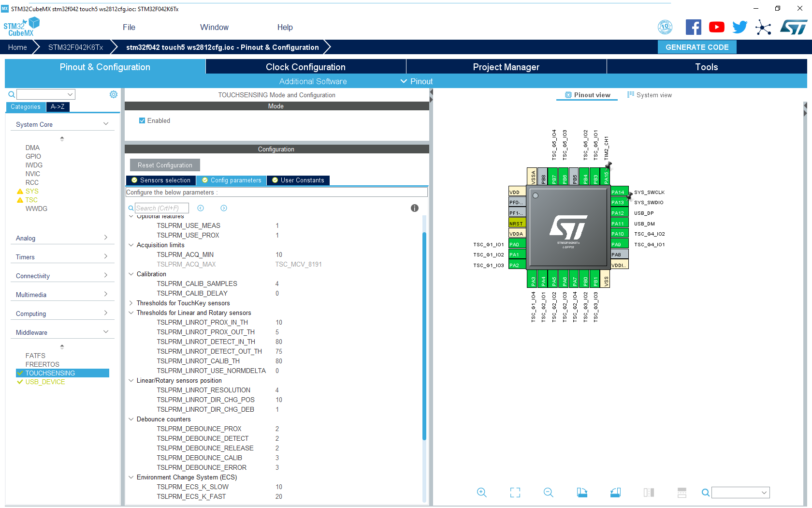The image size is (812, 508).
Task: Zoom in on the chip pinout view
Action: click(481, 493)
